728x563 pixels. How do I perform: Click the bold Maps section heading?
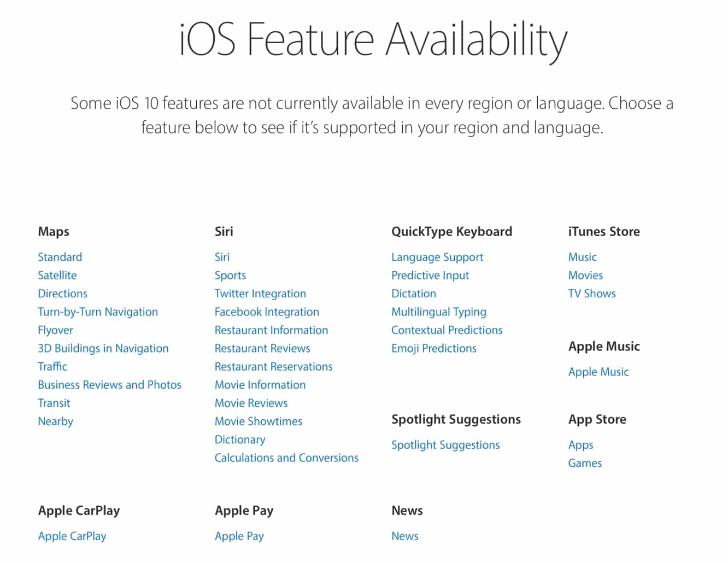(x=54, y=232)
